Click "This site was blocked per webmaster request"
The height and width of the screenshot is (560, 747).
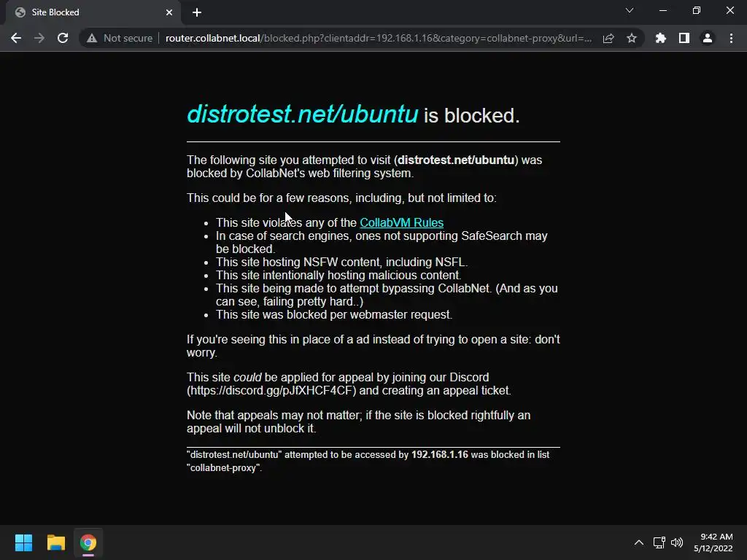334,314
